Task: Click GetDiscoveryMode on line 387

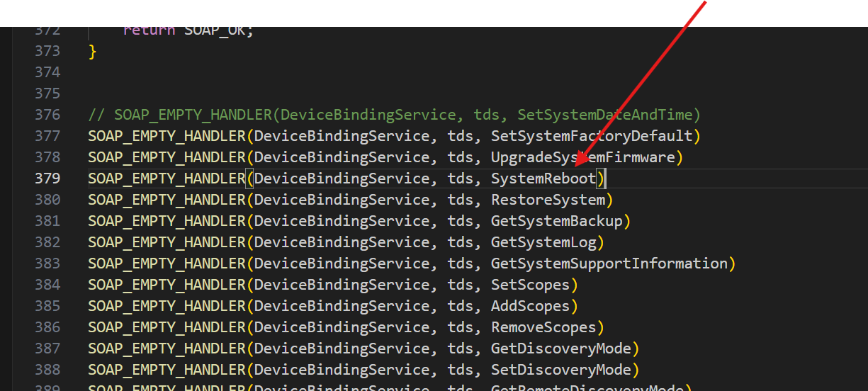Action: [x=560, y=348]
